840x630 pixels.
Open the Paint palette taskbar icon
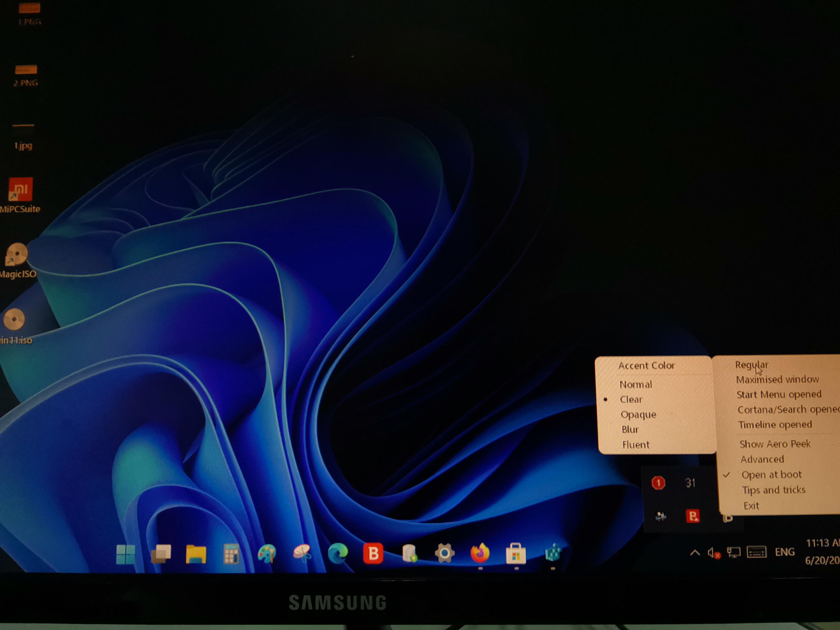click(267, 554)
